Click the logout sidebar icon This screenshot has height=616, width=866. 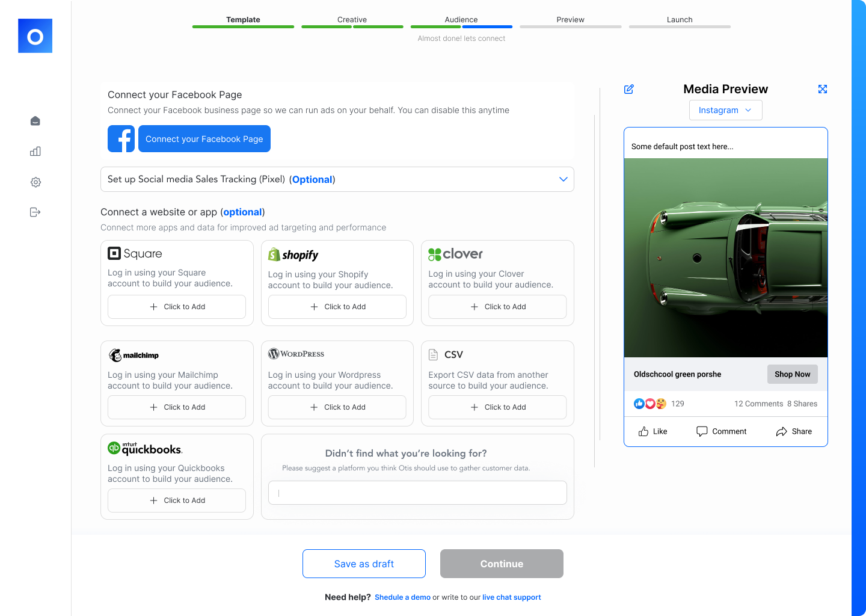click(35, 212)
